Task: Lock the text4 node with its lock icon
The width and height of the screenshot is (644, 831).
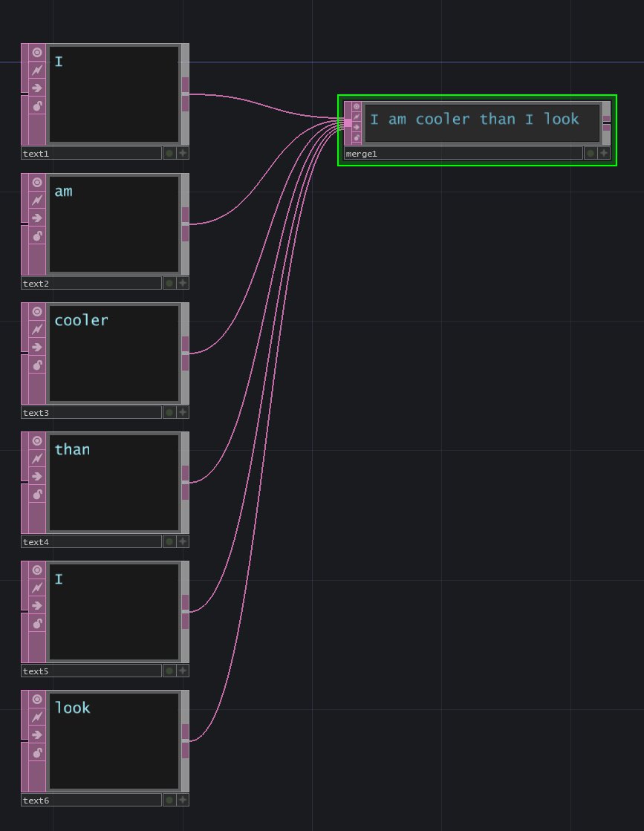Action: point(37,494)
